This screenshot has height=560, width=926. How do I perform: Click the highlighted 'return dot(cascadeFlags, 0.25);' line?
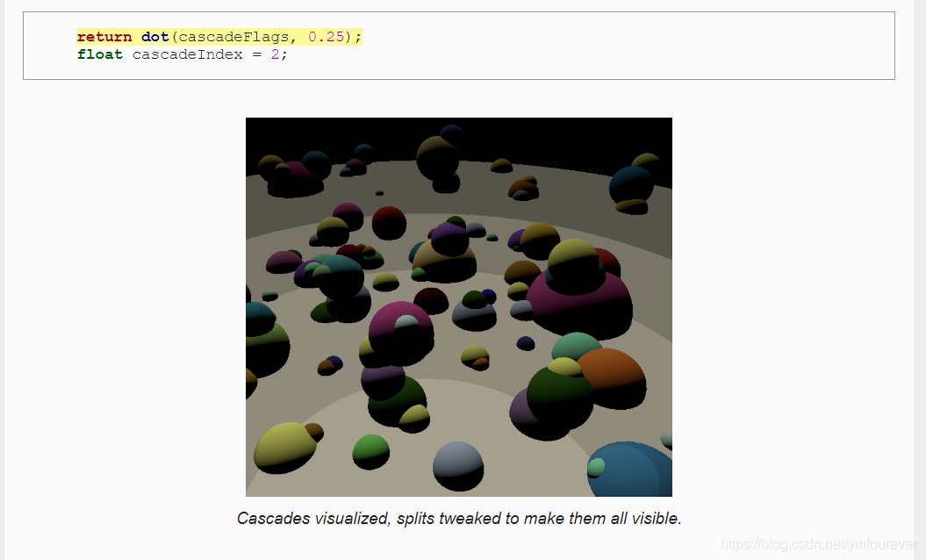click(x=219, y=37)
